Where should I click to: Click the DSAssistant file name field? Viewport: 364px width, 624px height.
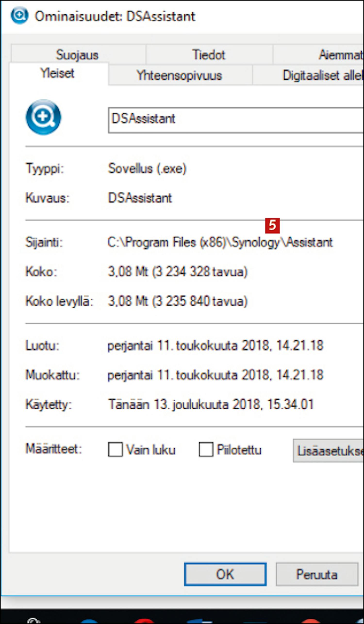click(x=236, y=120)
